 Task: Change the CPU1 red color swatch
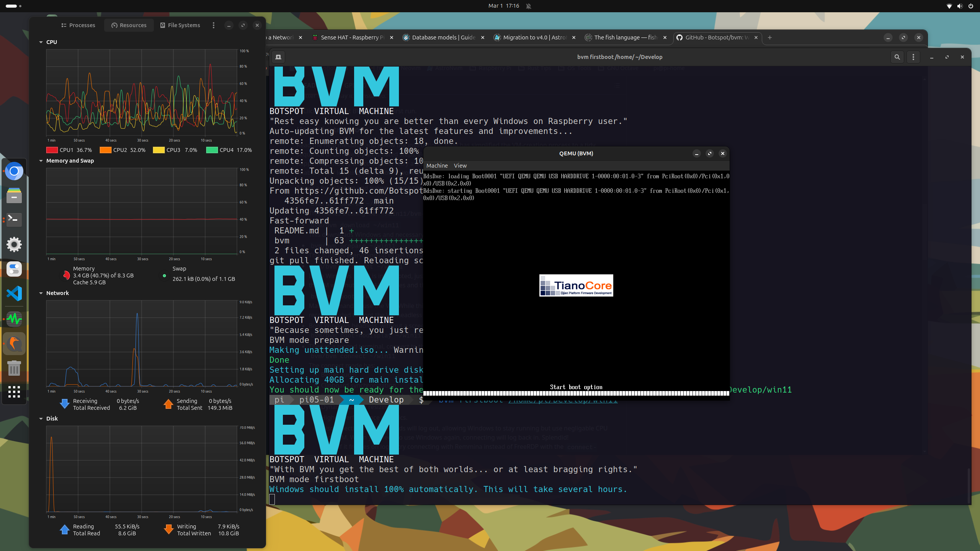(x=52, y=150)
